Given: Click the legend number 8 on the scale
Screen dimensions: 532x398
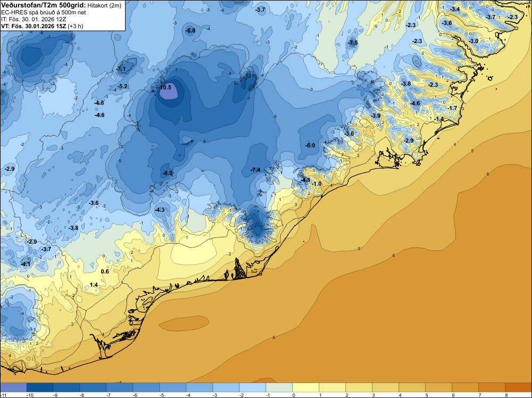Looking at the screenshot, I should pyautogui.click(x=506, y=395).
